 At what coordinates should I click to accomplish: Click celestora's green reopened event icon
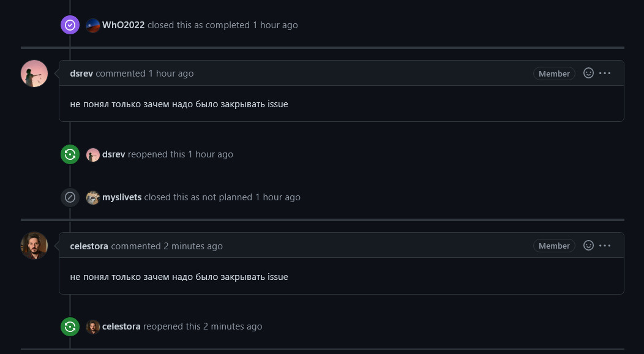(70, 326)
